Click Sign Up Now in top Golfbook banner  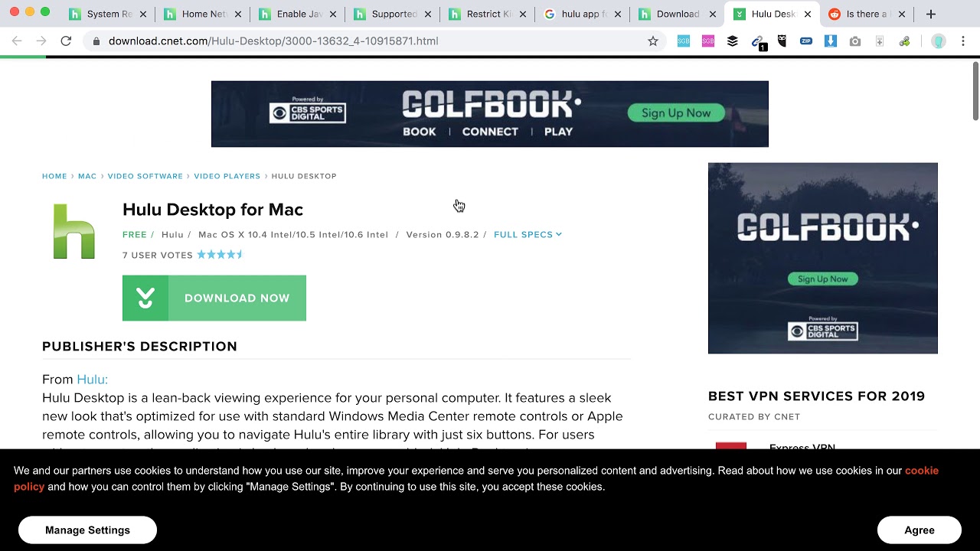[676, 113]
